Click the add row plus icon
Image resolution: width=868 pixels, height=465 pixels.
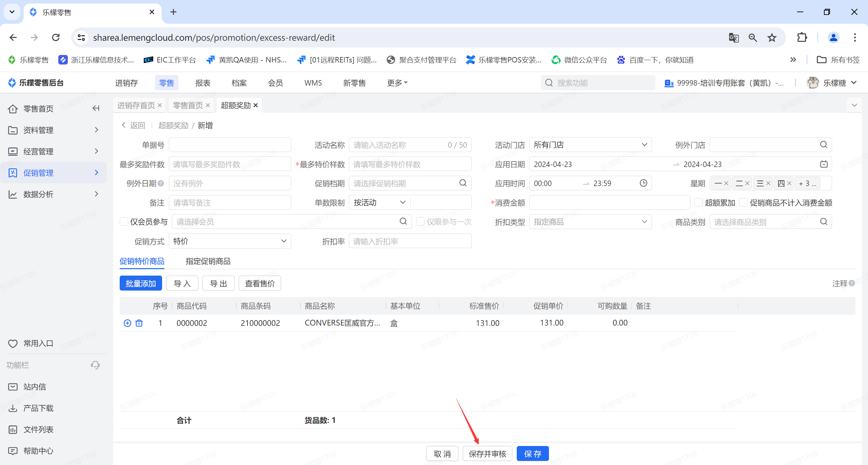click(127, 323)
